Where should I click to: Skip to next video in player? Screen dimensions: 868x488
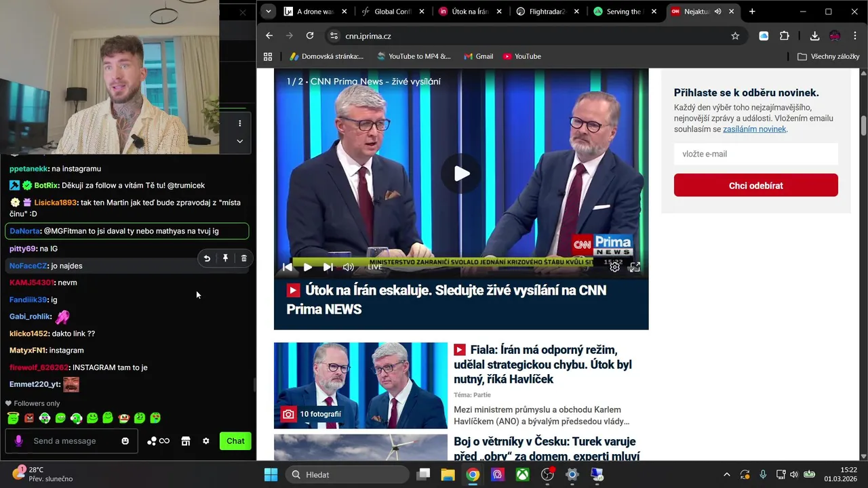(328, 267)
